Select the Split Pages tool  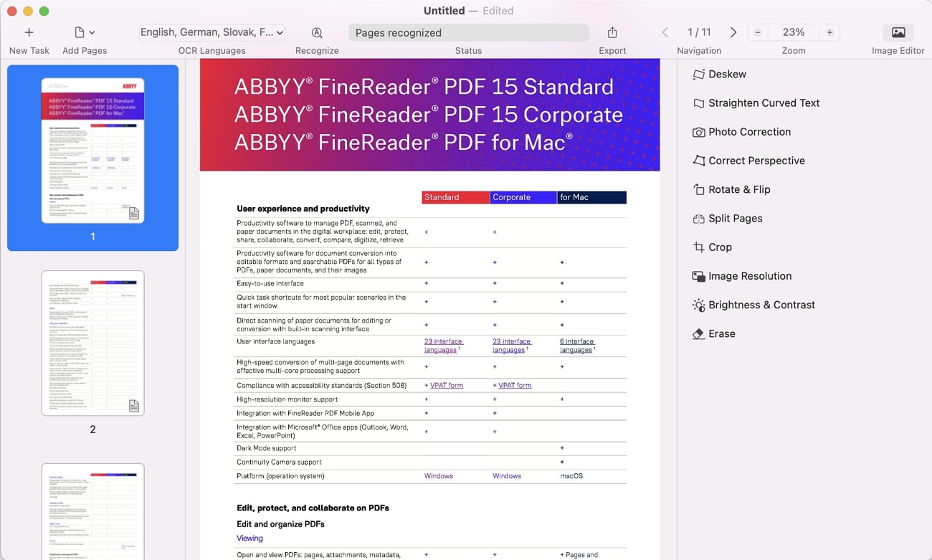(x=728, y=218)
